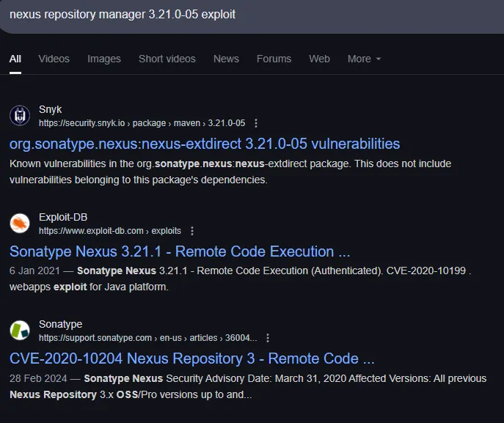Viewport: 504px width, 423px height.
Task: Switch to the Images tab
Action: pos(103,59)
